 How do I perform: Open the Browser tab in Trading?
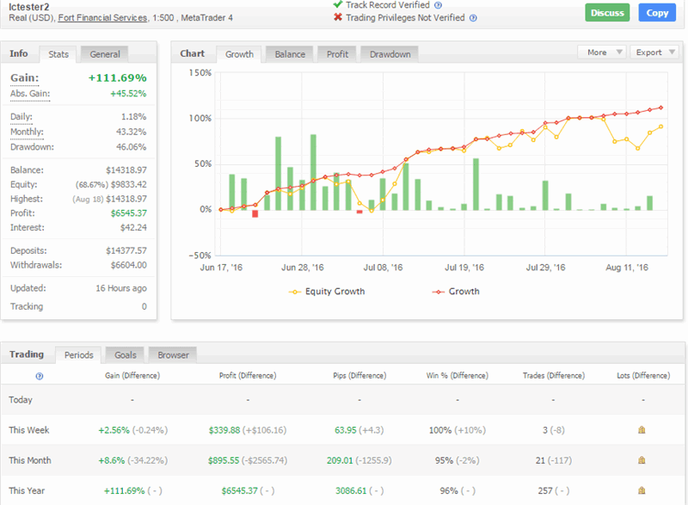(173, 355)
